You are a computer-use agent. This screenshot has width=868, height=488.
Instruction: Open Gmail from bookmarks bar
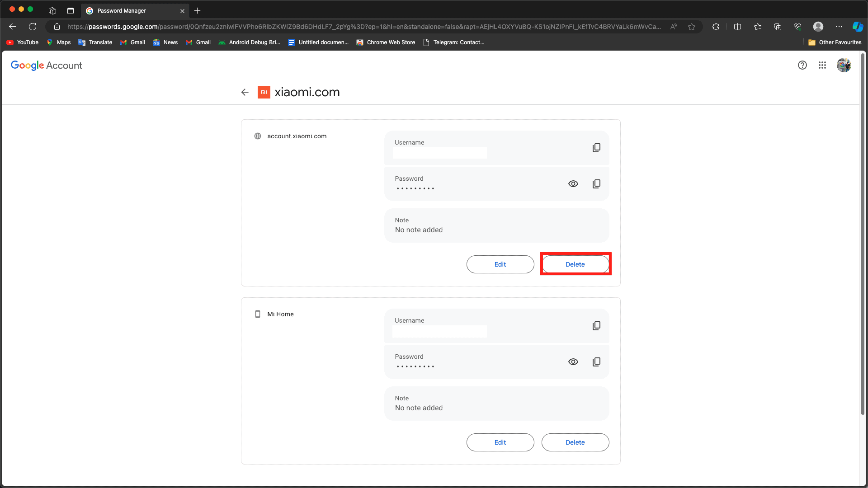tap(132, 42)
